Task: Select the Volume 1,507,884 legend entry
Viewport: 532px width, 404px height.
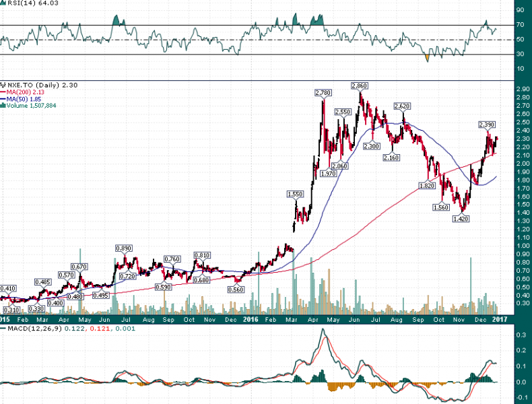Action: click(32, 106)
